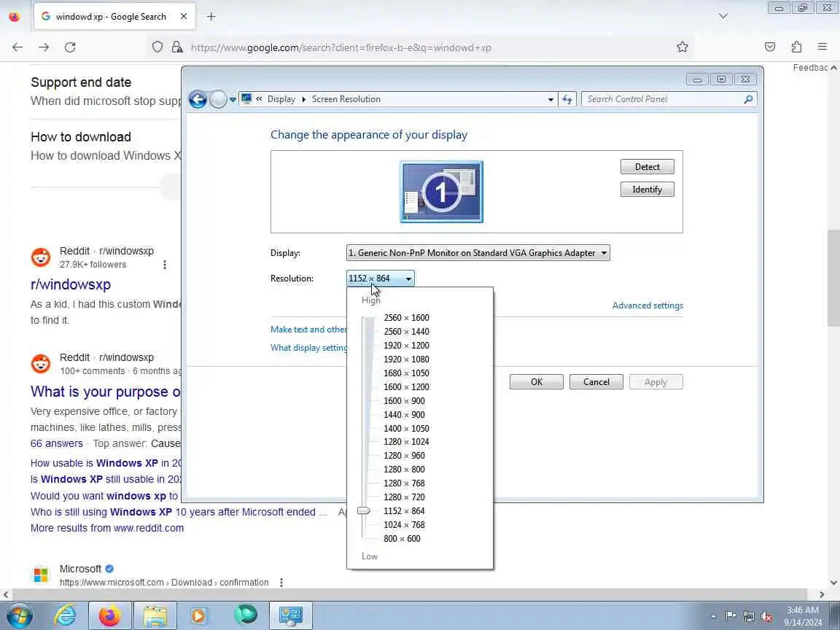
Task: Open the recent pages dropdown arrow
Action: pos(233,99)
